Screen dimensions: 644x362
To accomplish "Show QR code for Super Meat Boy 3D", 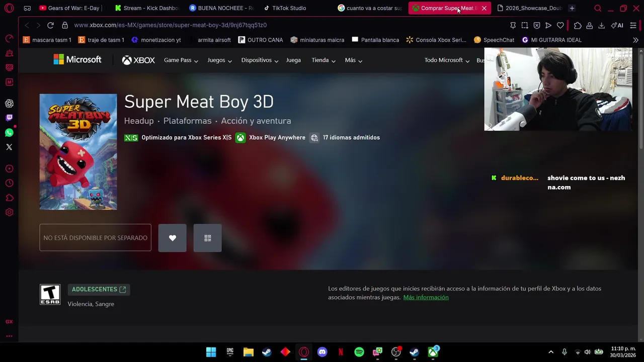I will (208, 238).
